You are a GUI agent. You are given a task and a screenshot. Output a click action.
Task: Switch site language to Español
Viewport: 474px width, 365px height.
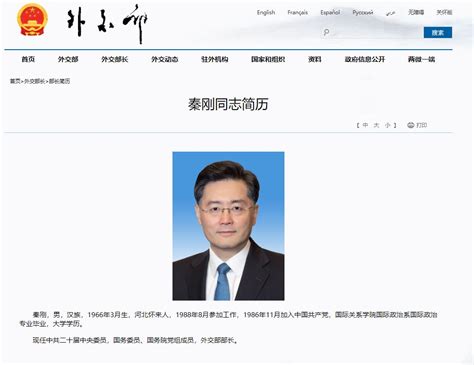pyautogui.click(x=330, y=13)
